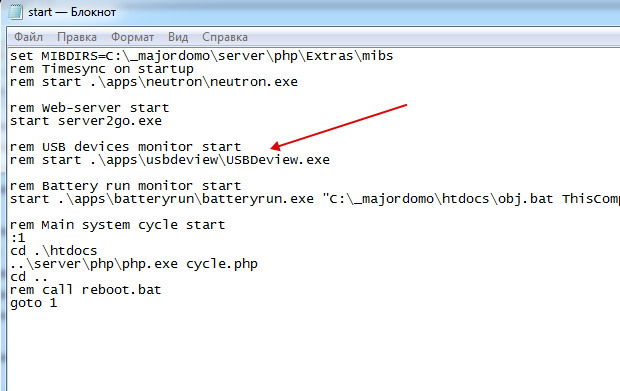This screenshot has height=391, width=620.
Task: Click in the neutron.exe line
Action: [154, 82]
